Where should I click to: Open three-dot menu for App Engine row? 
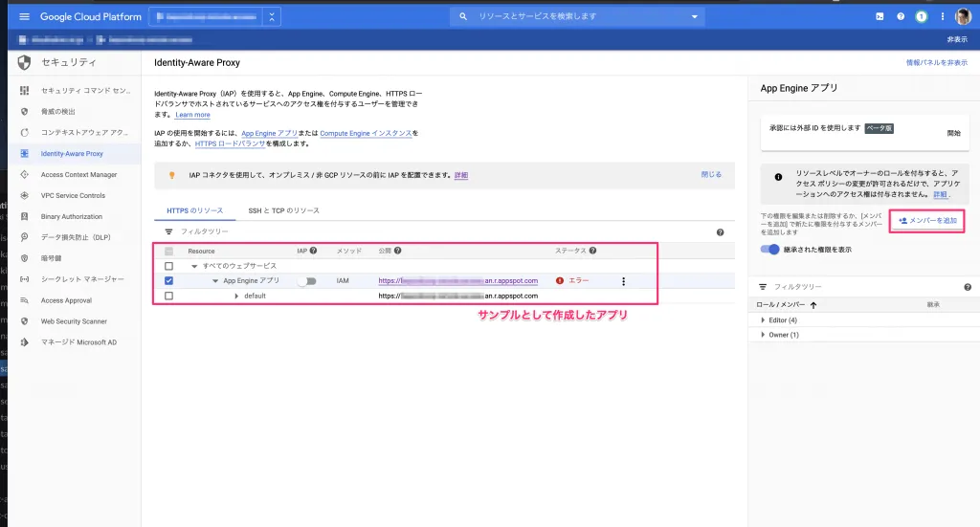624,281
